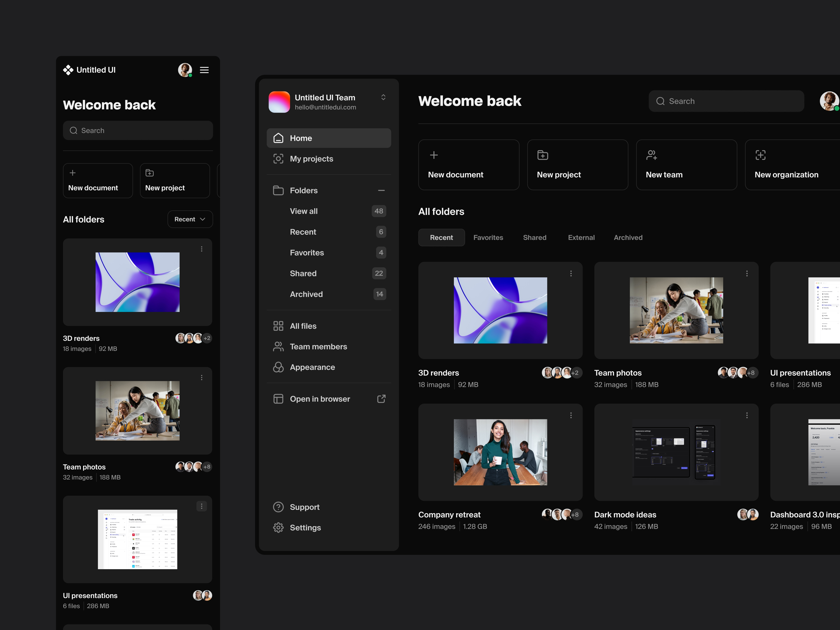Open the Team members icon

pos(278,346)
